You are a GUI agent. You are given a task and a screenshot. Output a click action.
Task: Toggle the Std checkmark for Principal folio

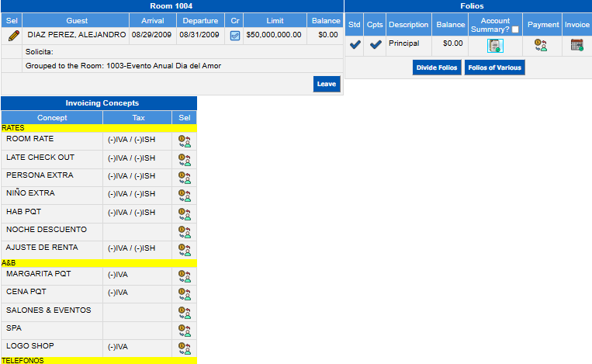coord(355,45)
